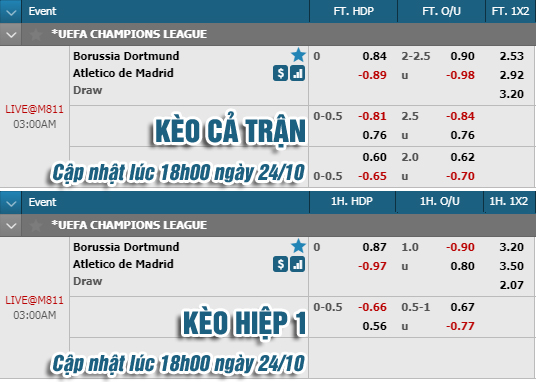Select 1H. O/U column header
The image size is (536, 382).
pyautogui.click(x=440, y=201)
